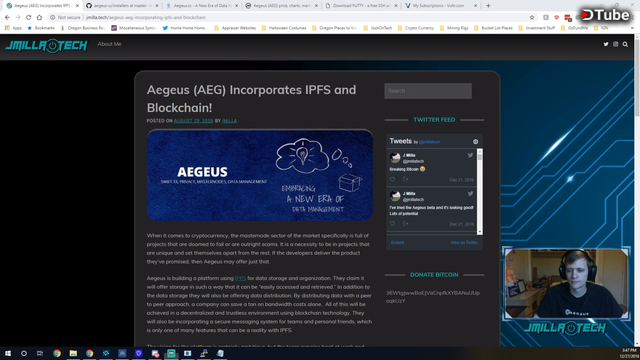Click the Embed link under Twitter feed

click(x=397, y=242)
